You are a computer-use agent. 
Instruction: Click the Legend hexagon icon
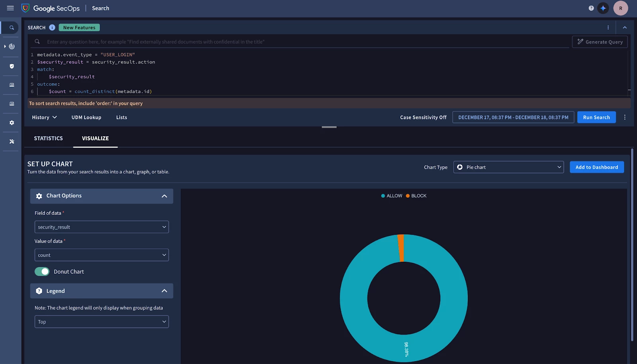39,291
